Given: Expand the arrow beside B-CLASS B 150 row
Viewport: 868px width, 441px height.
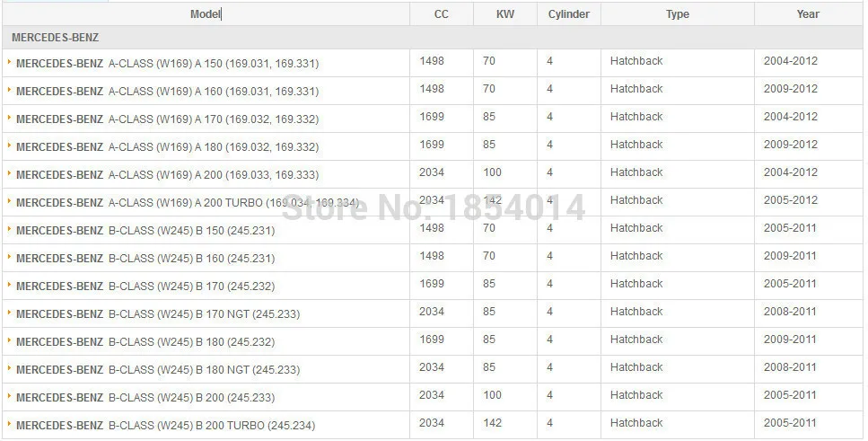Looking at the screenshot, I should point(9,229).
